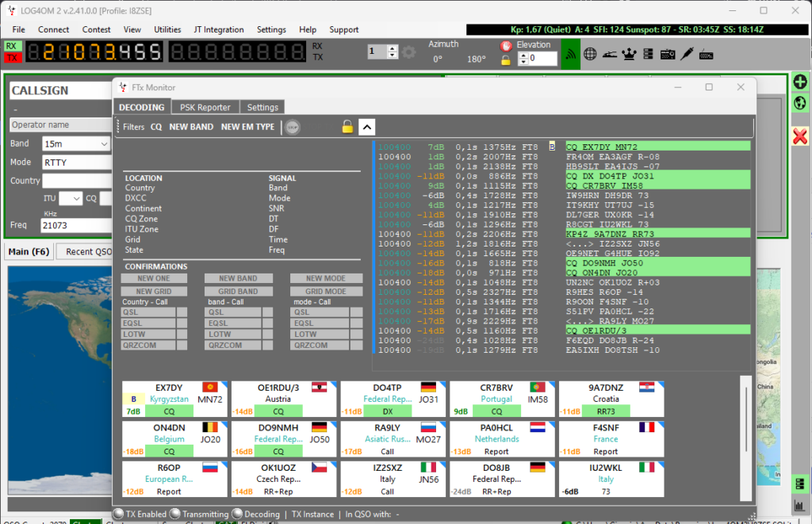Viewport: 812px width, 524px height.
Task: Click the STOP TX round icon in FTx Monitor
Action: coord(293,127)
